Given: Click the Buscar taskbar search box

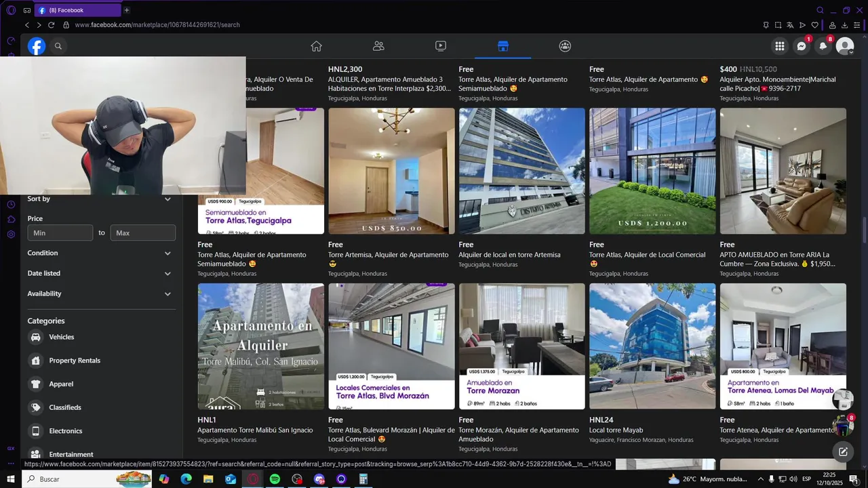Looking at the screenshot, I should pyautogui.click(x=87, y=479).
